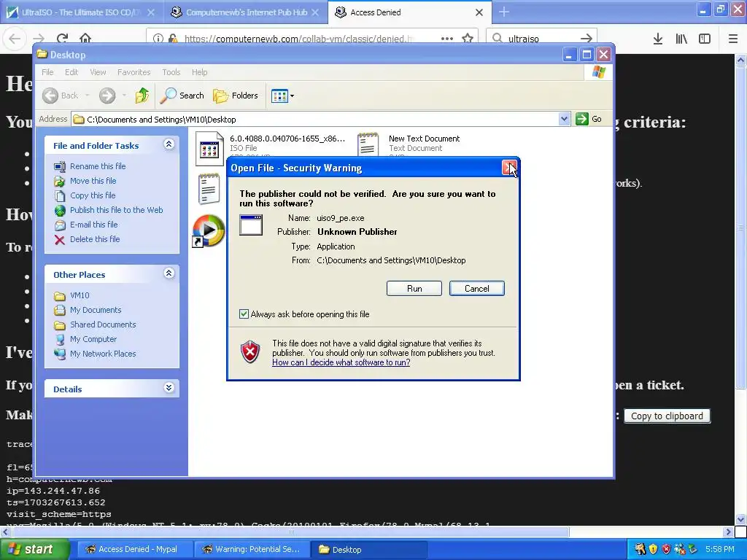The width and height of the screenshot is (747, 560).
Task: Open the Edit menu in Desktop window
Action: pyautogui.click(x=71, y=72)
